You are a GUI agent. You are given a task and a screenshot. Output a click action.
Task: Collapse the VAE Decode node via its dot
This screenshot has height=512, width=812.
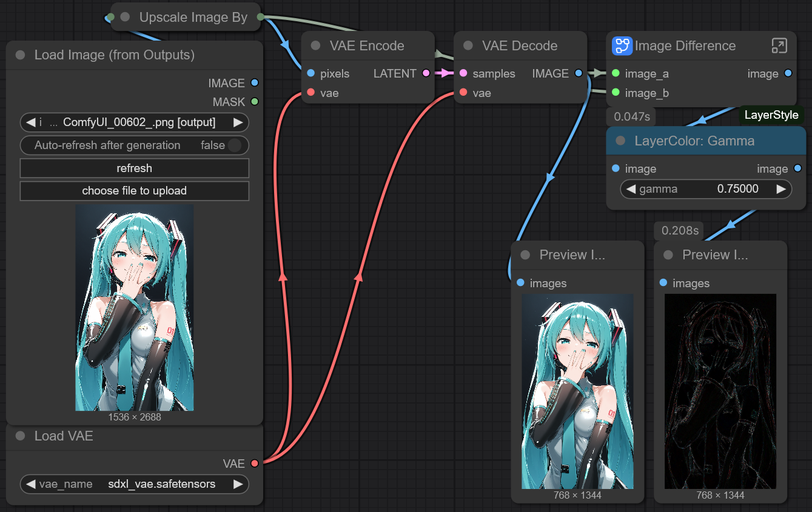[x=468, y=45]
